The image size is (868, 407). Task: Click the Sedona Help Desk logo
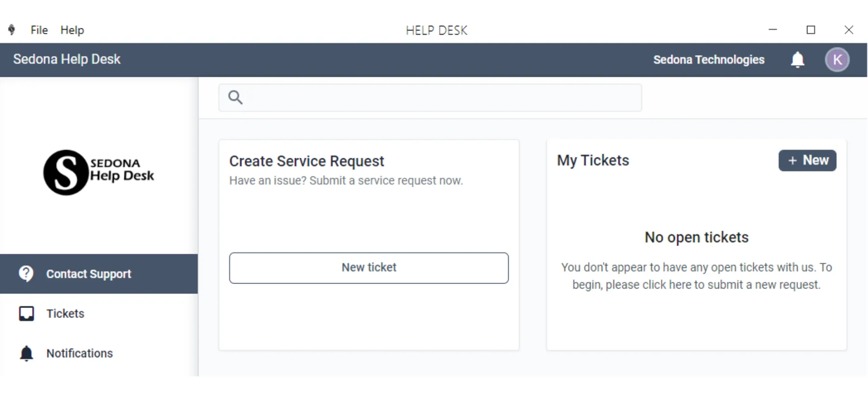tap(99, 172)
